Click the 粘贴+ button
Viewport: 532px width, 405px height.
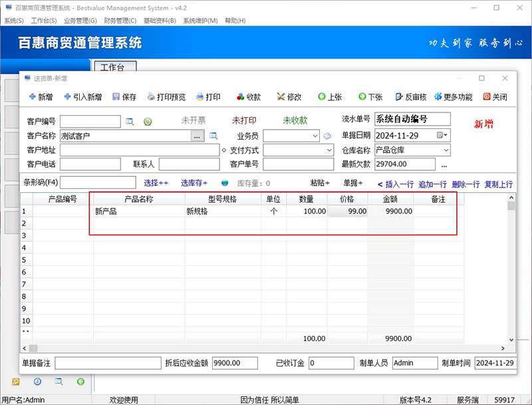click(320, 183)
